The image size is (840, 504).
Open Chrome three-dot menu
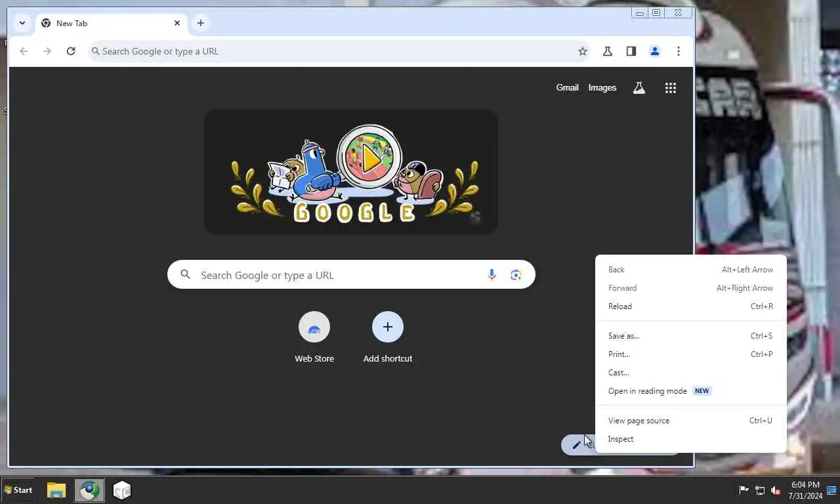(x=679, y=51)
